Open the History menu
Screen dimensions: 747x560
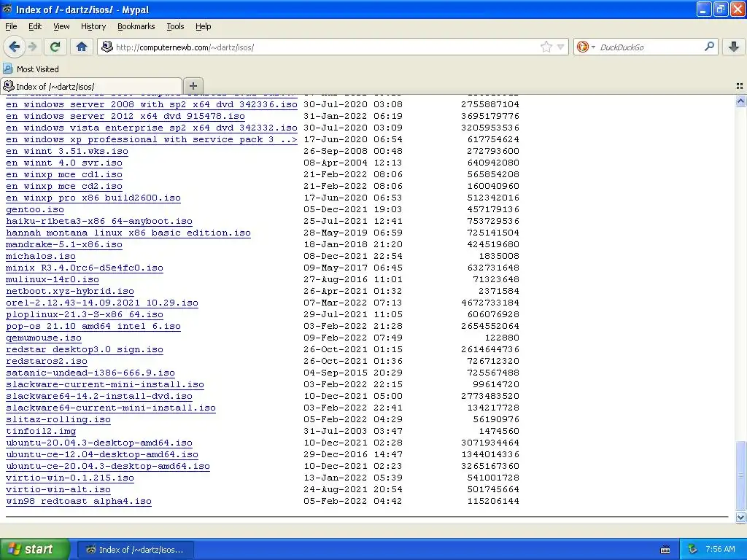(93, 27)
